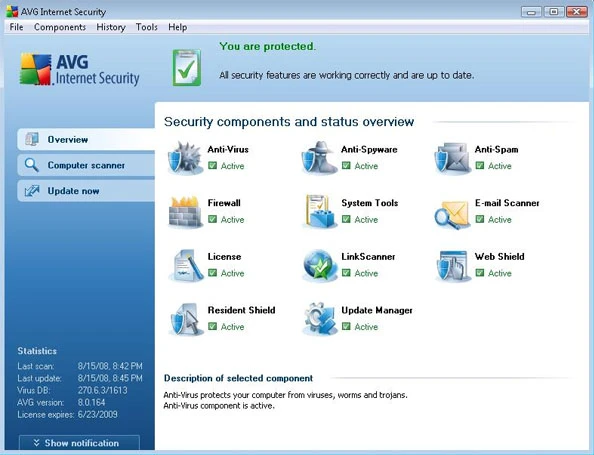The image size is (594, 455).
Task: Click the Firewall Active status checkmark
Action: point(213,219)
